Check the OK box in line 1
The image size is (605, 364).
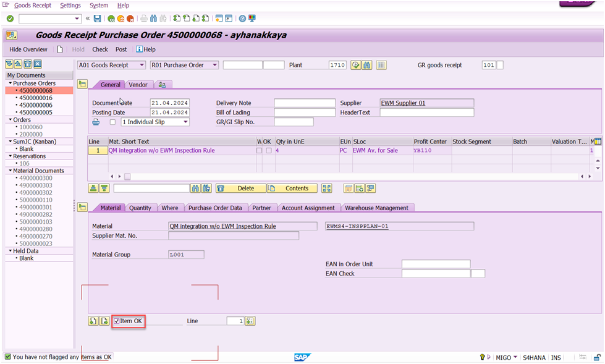(269, 151)
